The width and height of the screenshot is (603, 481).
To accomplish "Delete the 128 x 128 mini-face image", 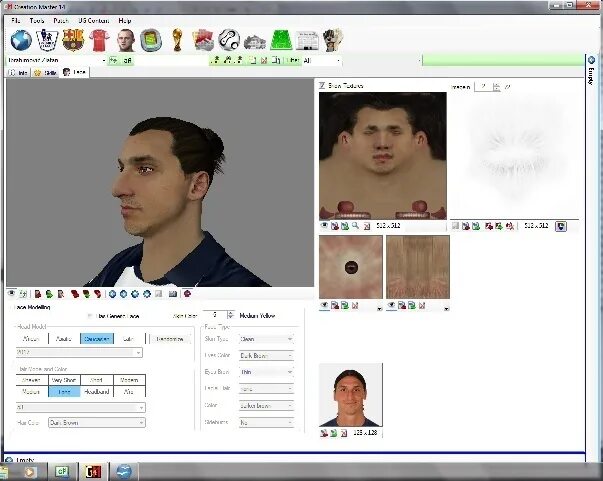I will tap(344, 433).
